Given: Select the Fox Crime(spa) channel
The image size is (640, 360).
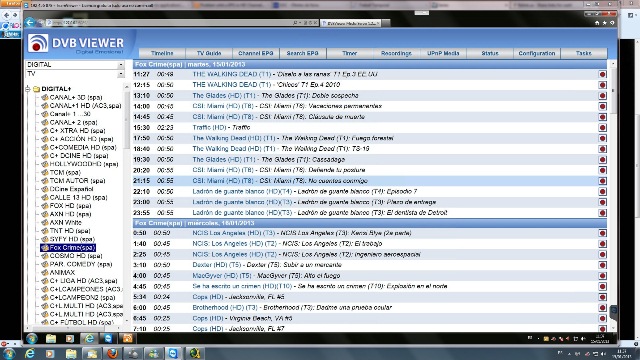Looking at the screenshot, I should tap(72, 247).
